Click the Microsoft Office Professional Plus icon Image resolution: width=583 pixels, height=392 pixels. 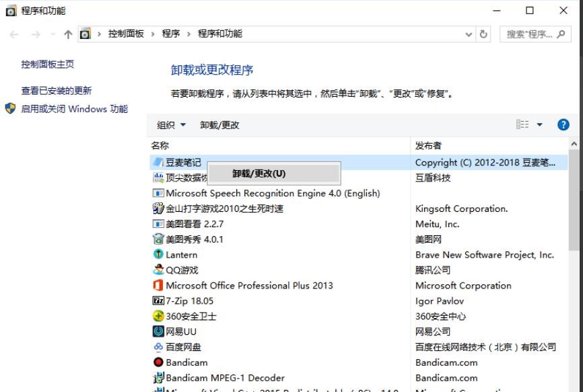(x=158, y=286)
